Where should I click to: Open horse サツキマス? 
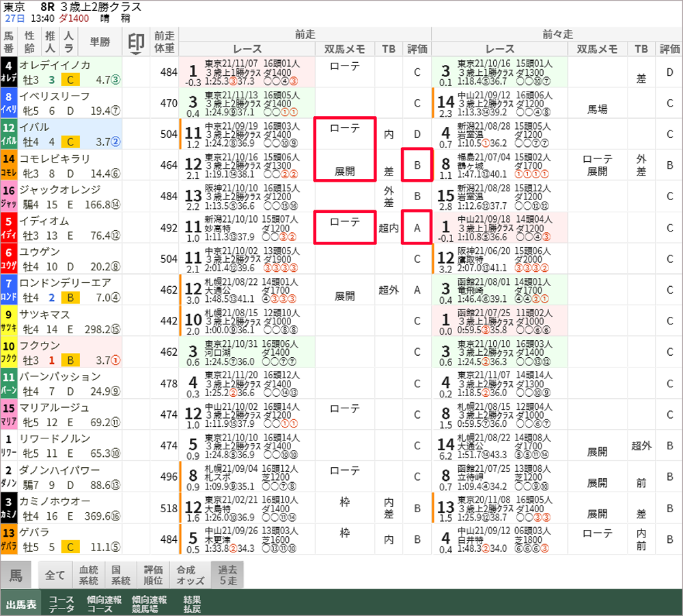point(44,315)
